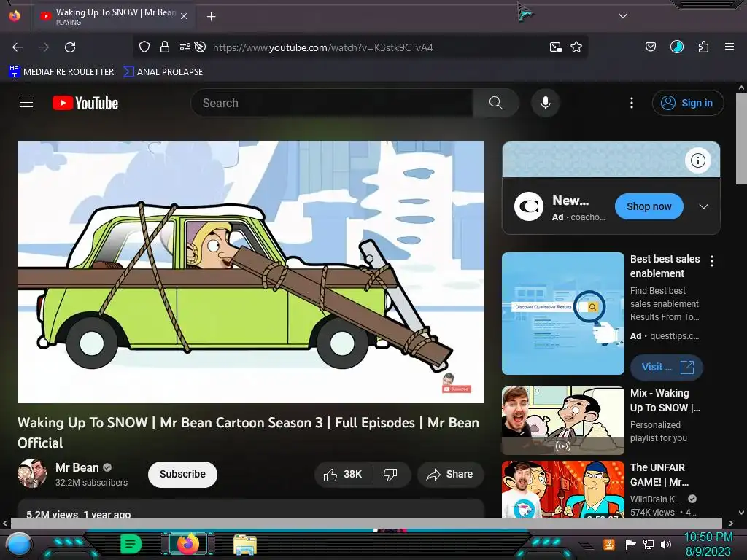Go back to the previous page
The width and height of the screenshot is (747, 560).
pos(18,47)
